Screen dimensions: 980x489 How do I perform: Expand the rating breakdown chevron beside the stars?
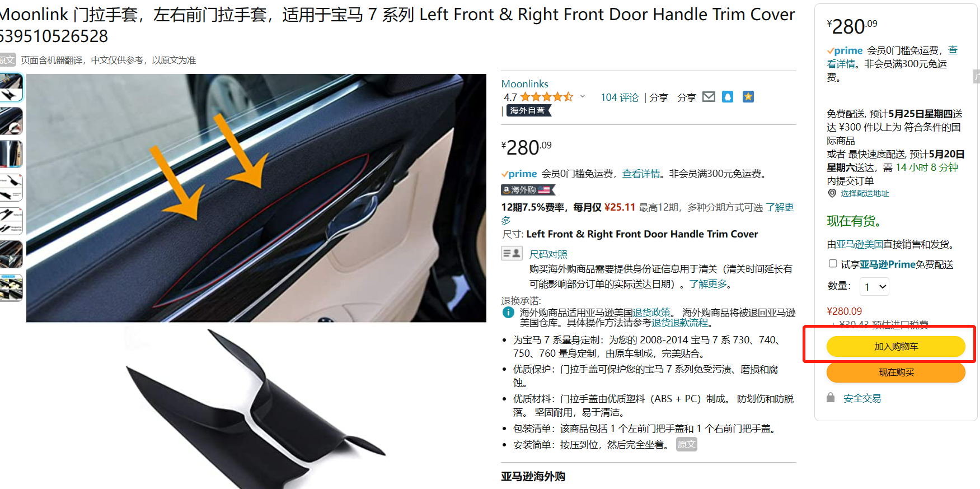coord(583,96)
